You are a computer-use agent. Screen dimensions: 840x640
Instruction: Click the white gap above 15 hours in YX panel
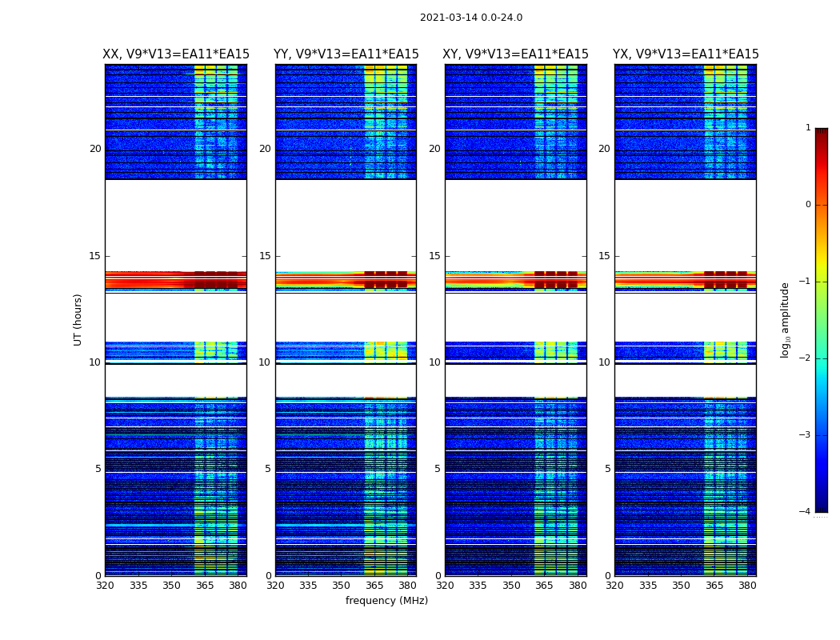click(x=686, y=225)
